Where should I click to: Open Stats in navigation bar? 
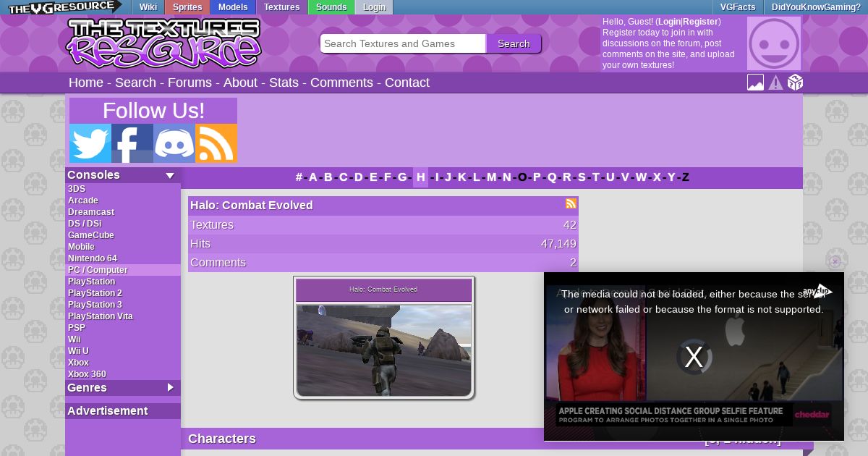pyautogui.click(x=284, y=83)
